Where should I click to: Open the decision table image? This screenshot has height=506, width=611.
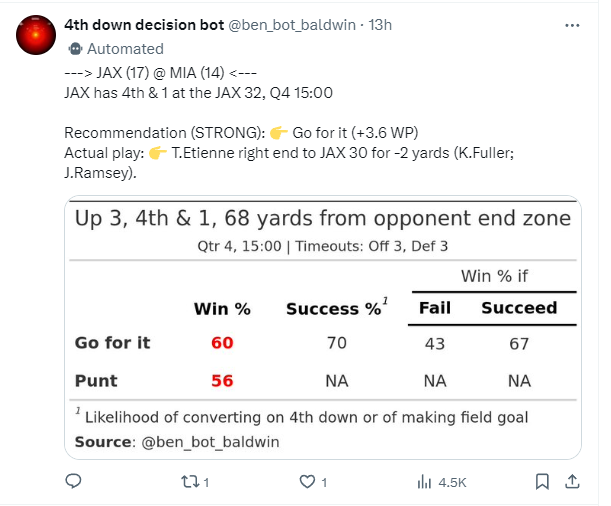pyautogui.click(x=323, y=328)
